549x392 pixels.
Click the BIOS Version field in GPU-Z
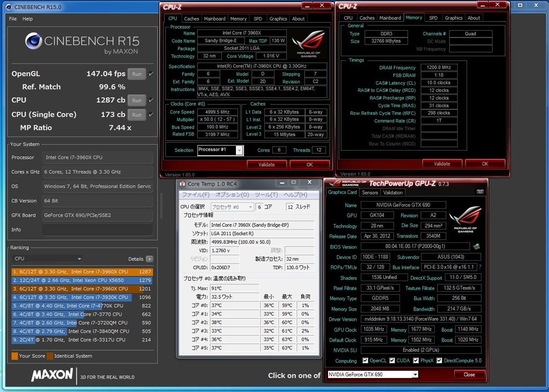click(x=415, y=247)
